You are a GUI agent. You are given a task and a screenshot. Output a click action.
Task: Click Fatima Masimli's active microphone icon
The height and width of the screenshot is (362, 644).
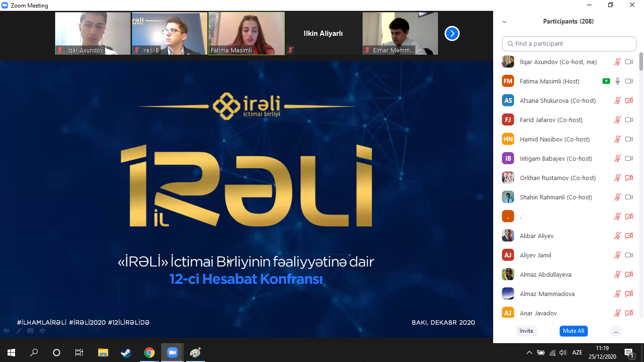[618, 81]
